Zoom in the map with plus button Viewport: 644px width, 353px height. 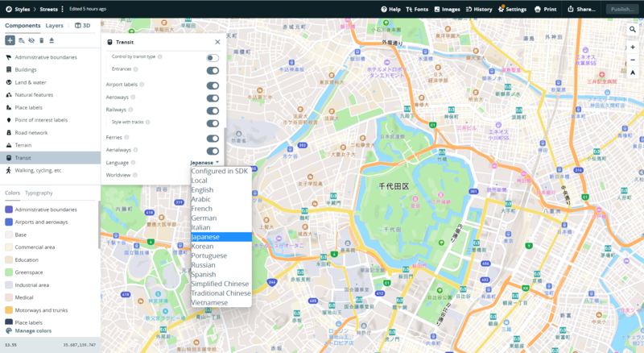[x=633, y=48]
